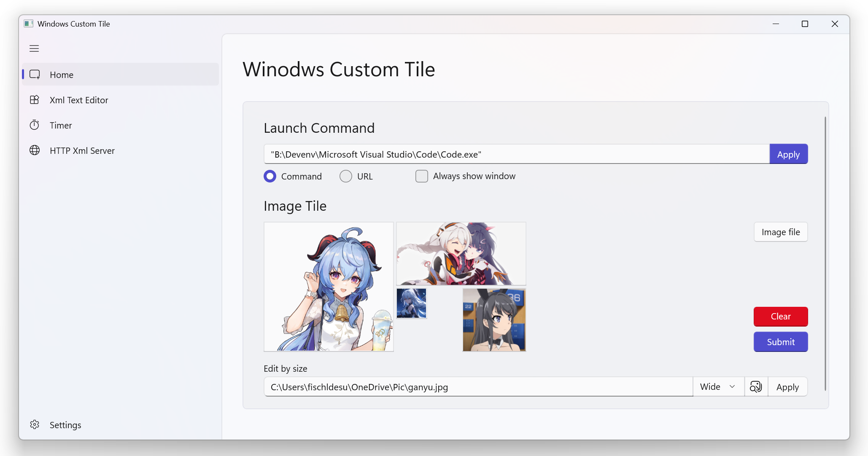Click the launch command text field

[517, 154]
